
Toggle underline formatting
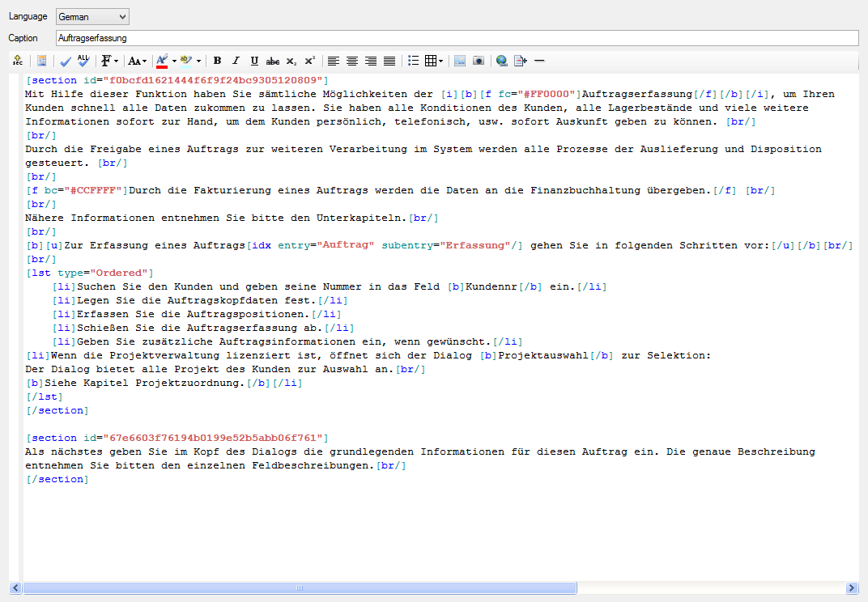[254, 61]
